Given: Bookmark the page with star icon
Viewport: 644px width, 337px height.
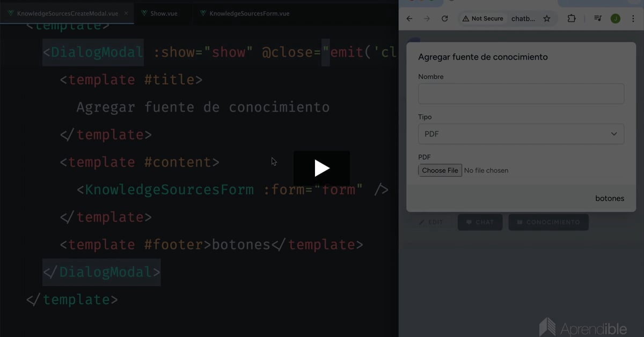Looking at the screenshot, I should [547, 19].
